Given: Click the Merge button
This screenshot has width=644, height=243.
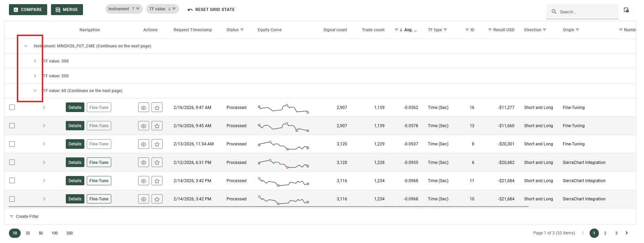Looking at the screenshot, I should click(x=67, y=10).
